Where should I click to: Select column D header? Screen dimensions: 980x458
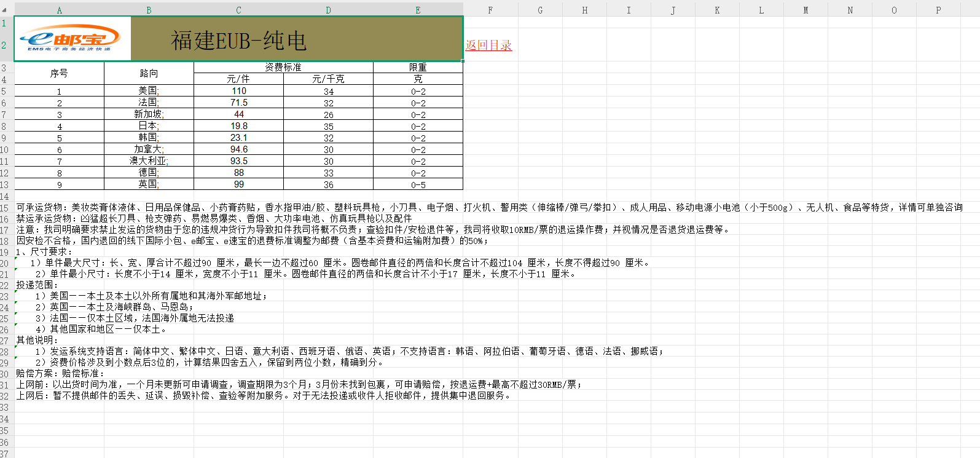coord(328,10)
